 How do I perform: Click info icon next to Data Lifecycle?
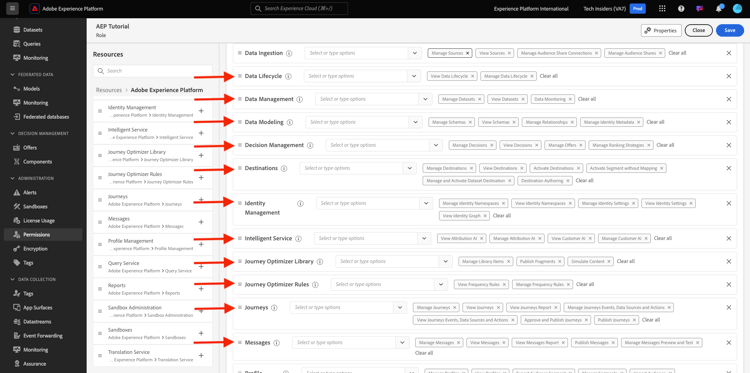pos(299,76)
